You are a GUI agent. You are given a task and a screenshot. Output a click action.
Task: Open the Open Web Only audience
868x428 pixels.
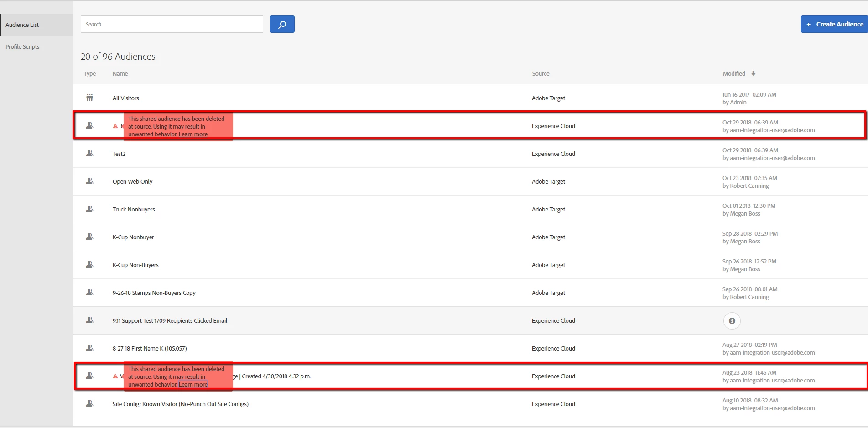[133, 181]
